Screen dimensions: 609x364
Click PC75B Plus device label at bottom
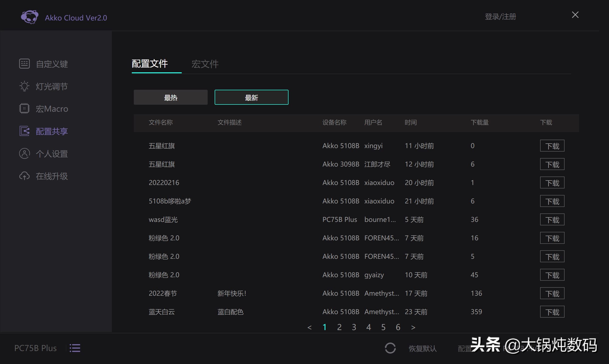35,348
